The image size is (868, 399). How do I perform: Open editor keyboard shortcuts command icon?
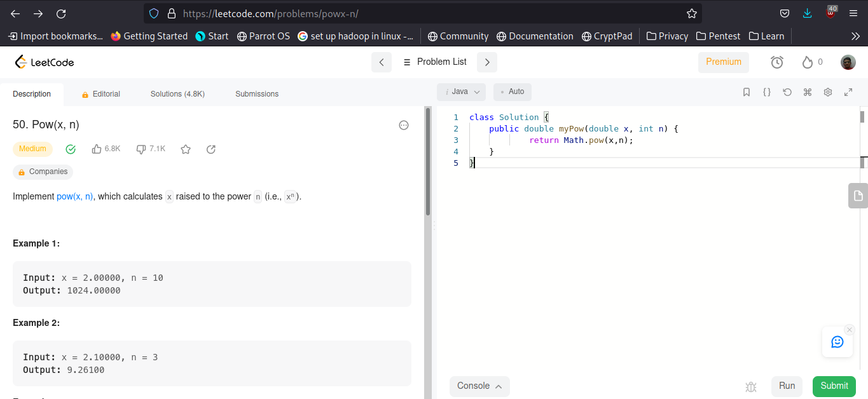[x=808, y=92]
